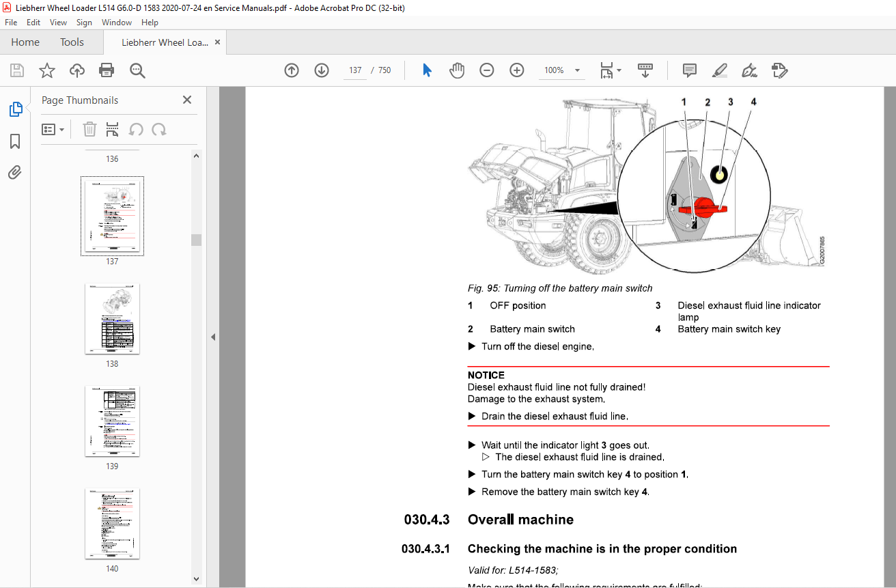
Task: Open the Find text magnifier tool
Action: pos(137,70)
